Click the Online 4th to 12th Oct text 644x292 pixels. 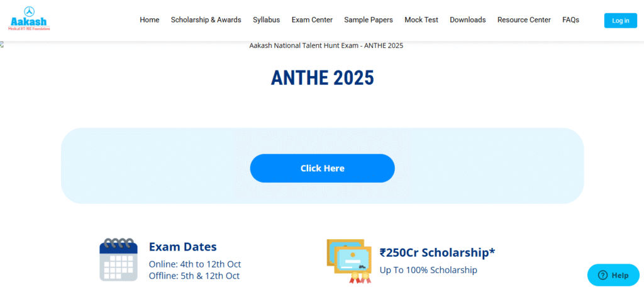pos(195,264)
